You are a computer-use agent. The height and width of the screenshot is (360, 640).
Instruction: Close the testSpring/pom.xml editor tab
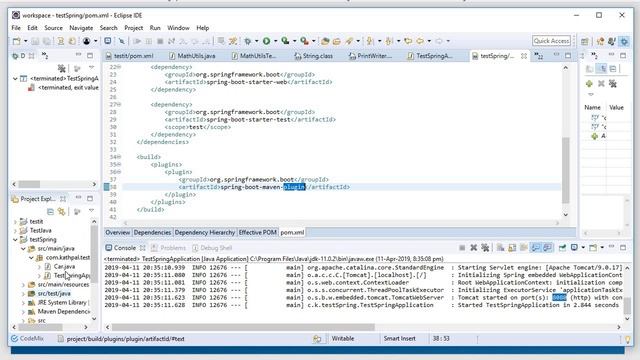524,56
